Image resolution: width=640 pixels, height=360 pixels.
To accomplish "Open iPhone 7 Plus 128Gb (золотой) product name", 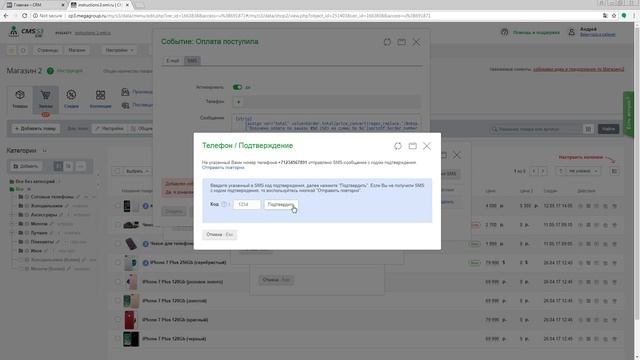I will pyautogui.click(x=174, y=301).
